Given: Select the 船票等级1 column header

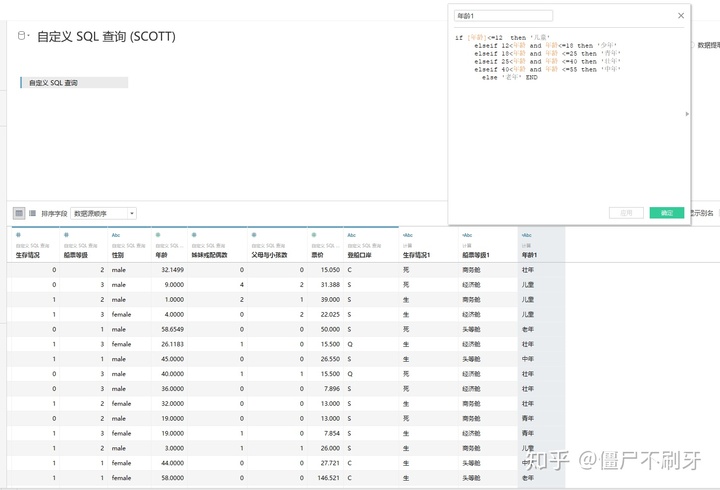Looking at the screenshot, I should pyautogui.click(x=476, y=255).
